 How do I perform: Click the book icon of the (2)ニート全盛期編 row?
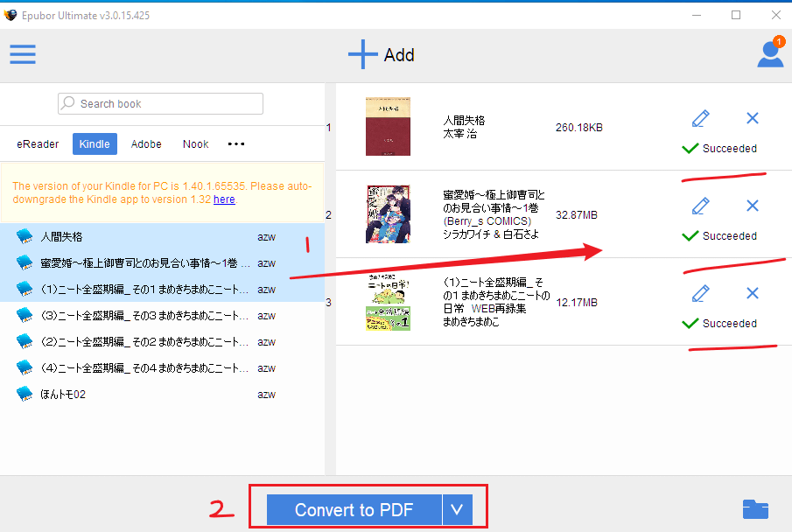(x=25, y=341)
